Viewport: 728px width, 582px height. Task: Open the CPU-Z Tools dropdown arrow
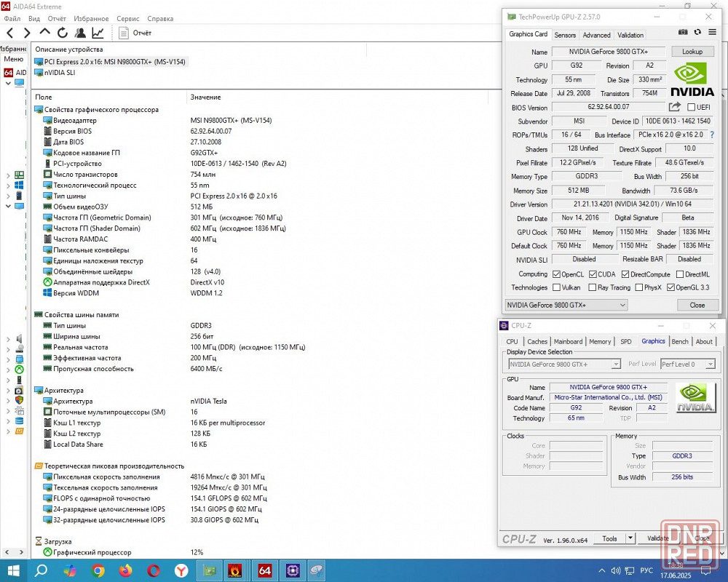click(630, 538)
